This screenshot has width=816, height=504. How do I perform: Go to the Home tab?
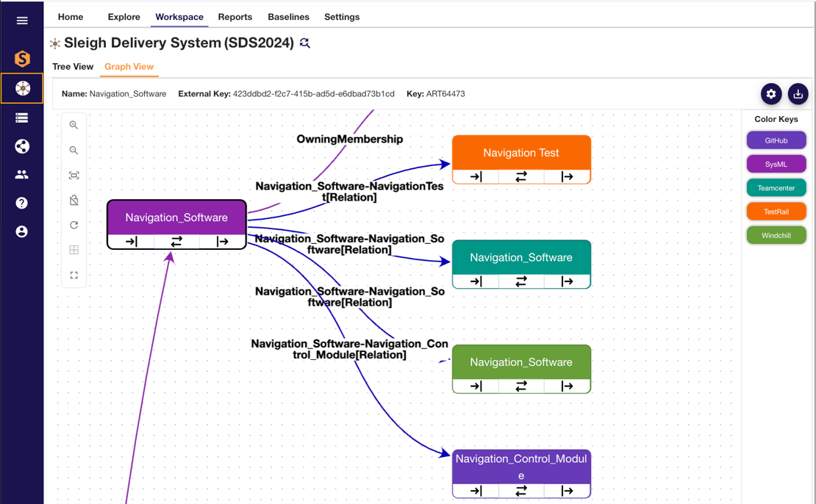pyautogui.click(x=71, y=17)
